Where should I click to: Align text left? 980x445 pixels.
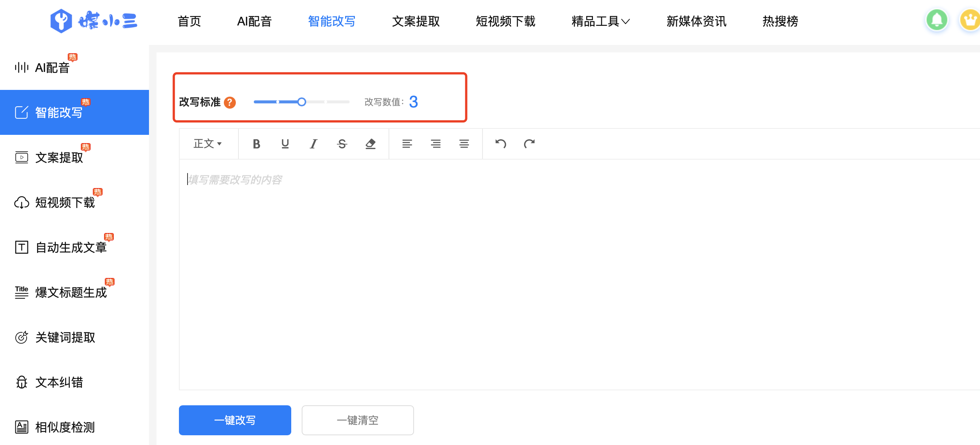click(x=407, y=143)
